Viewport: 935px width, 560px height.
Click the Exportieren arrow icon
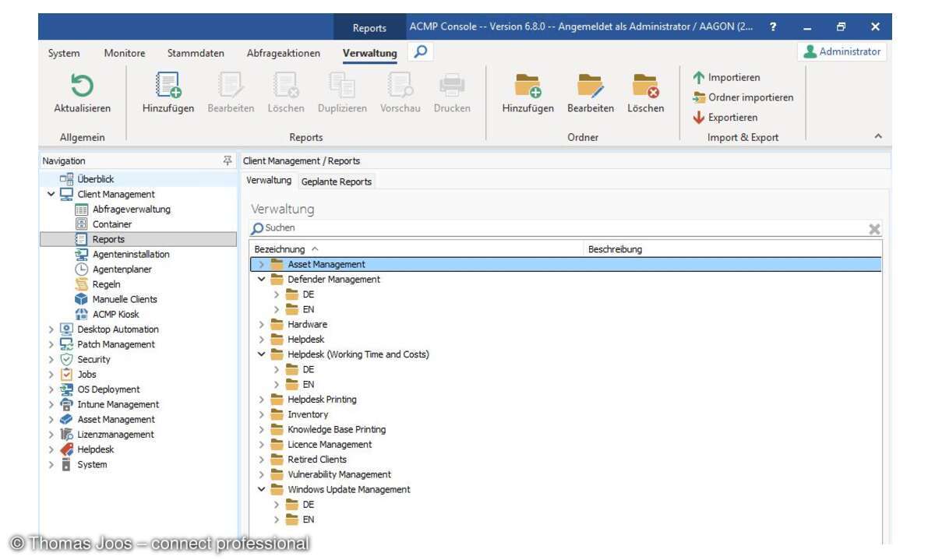(699, 116)
